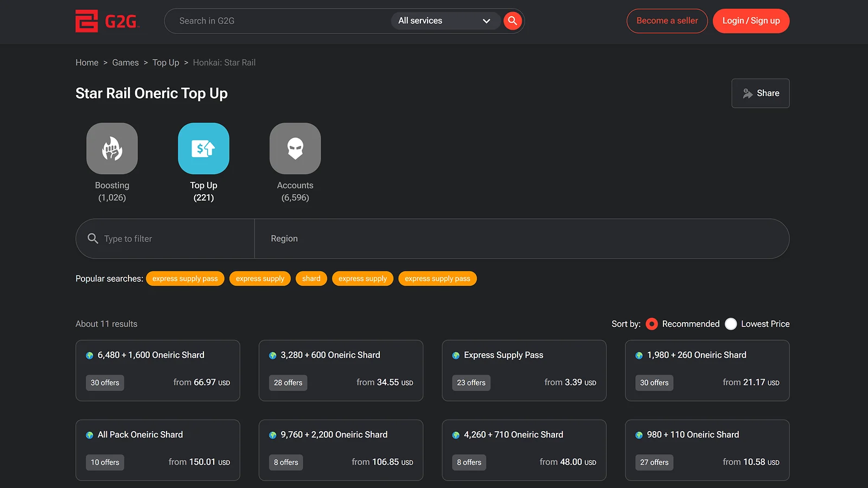Screen dimensions: 868x488
Task: Open the Express Supply Pass offer title
Action: pyautogui.click(x=503, y=355)
